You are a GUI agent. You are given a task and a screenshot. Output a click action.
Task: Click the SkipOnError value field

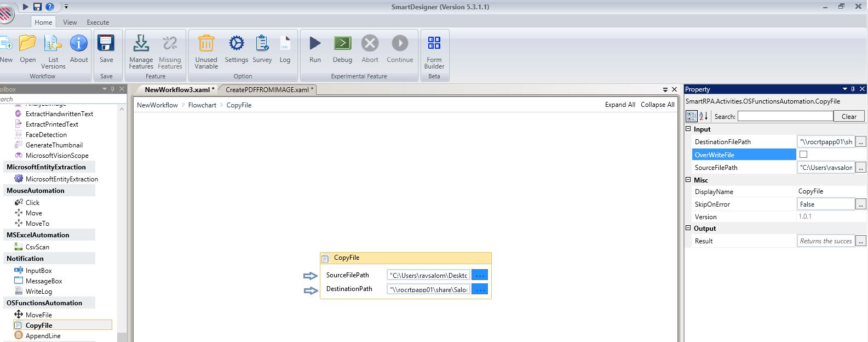tap(826, 204)
